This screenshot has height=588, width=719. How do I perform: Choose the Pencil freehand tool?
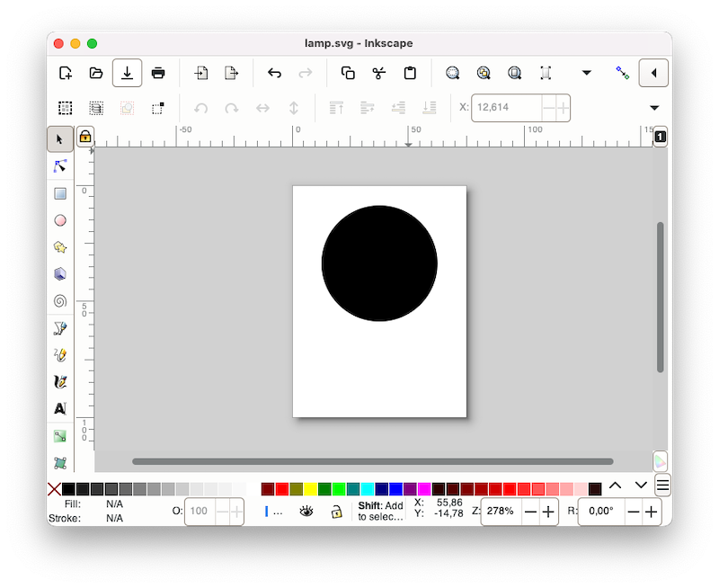[x=60, y=354]
